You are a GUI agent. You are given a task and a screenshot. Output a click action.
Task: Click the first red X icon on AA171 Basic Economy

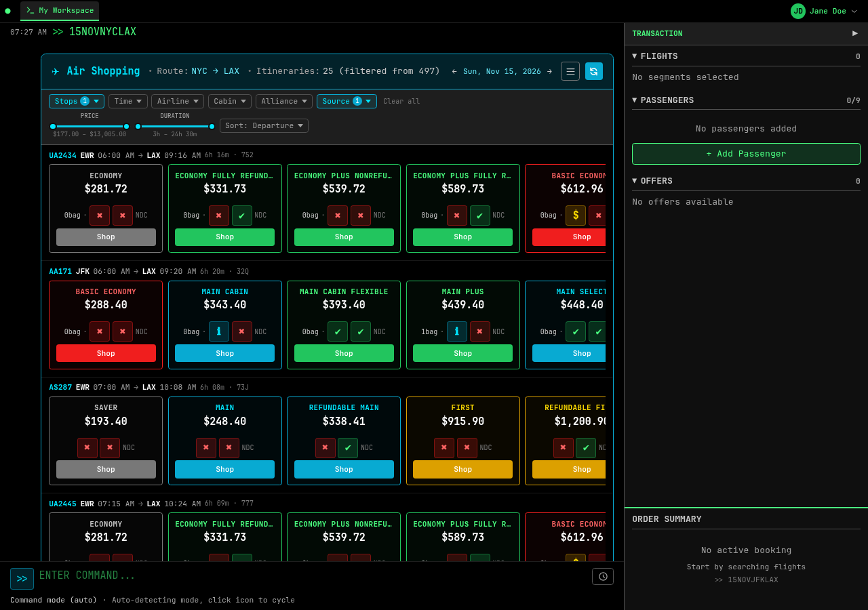point(100,331)
